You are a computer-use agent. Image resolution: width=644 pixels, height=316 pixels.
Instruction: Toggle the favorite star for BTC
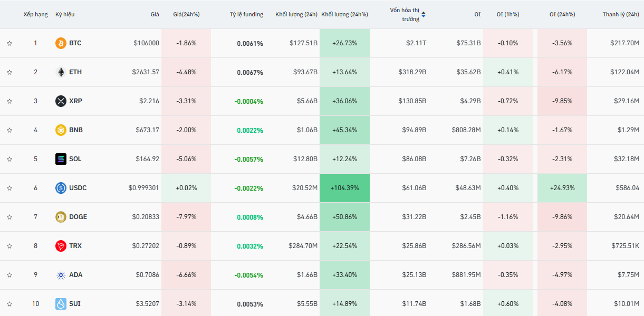[9, 43]
